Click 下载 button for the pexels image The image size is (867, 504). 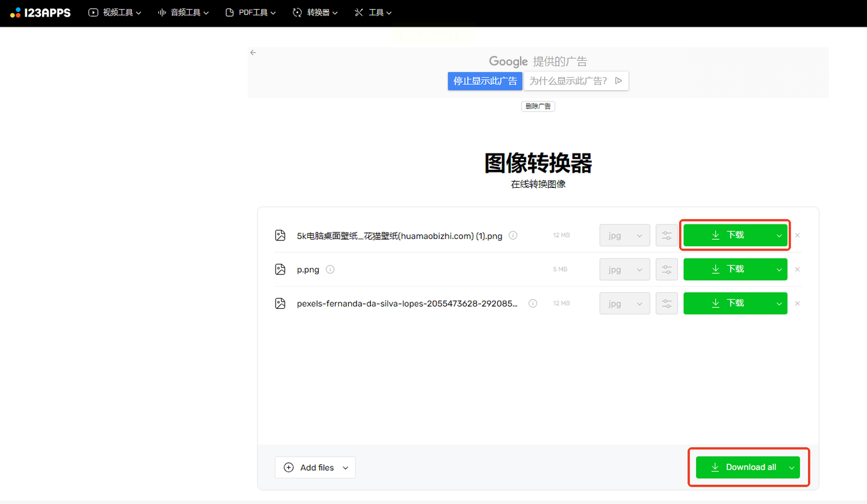[x=727, y=303]
